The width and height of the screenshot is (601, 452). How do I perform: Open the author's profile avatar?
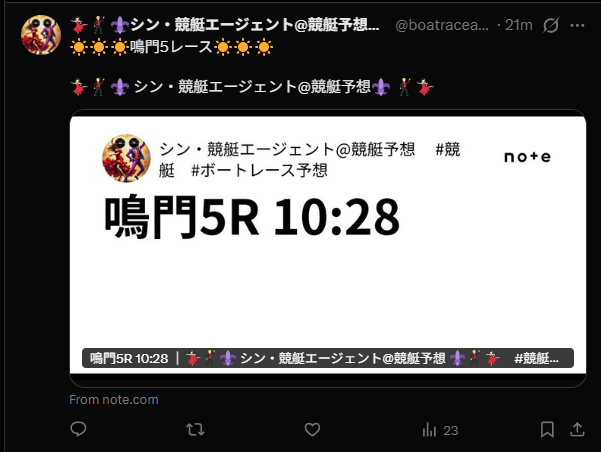[41, 35]
